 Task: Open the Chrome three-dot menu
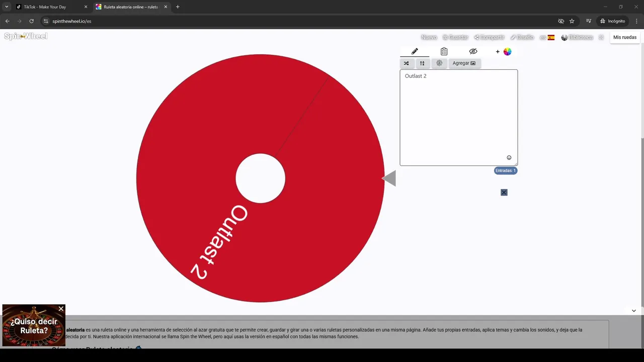click(x=637, y=21)
